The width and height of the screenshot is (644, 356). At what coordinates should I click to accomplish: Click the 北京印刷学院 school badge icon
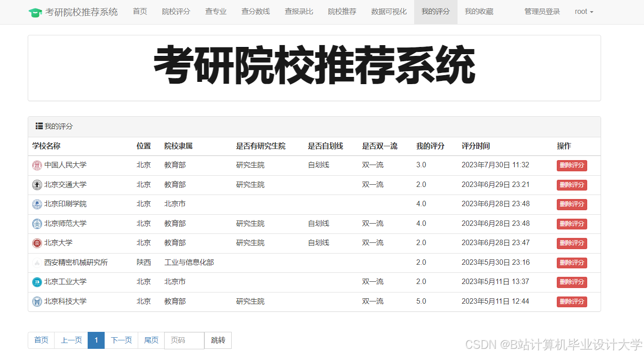(37, 204)
